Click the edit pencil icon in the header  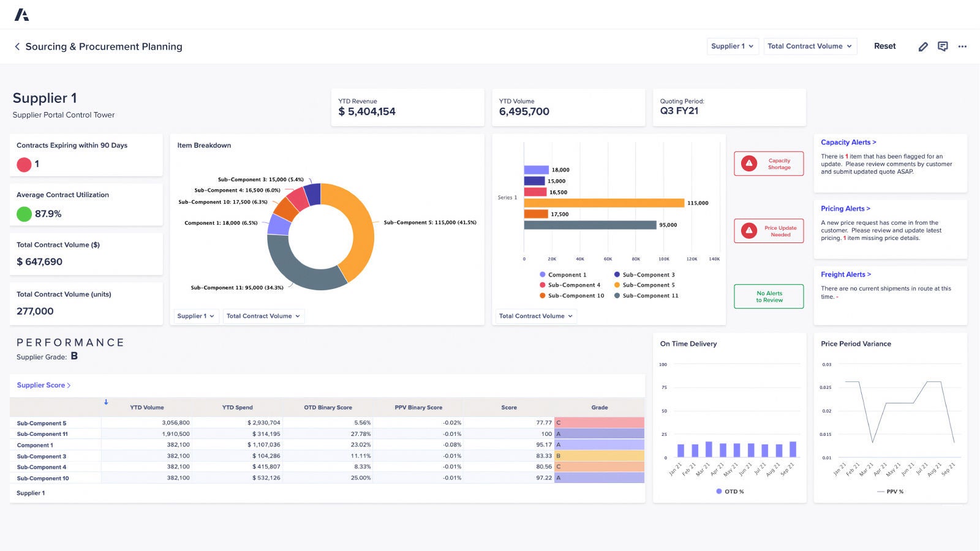924,46
